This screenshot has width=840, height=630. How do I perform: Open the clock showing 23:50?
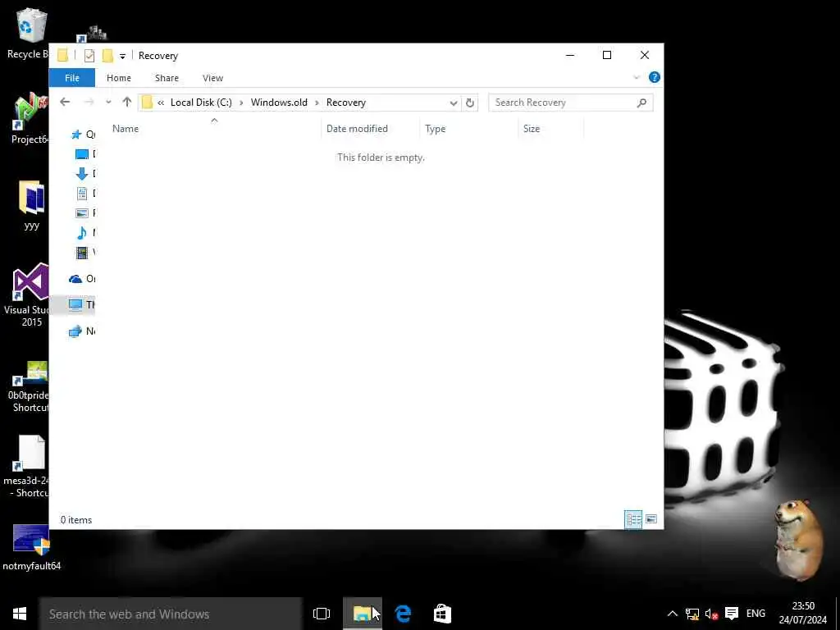[803, 613]
